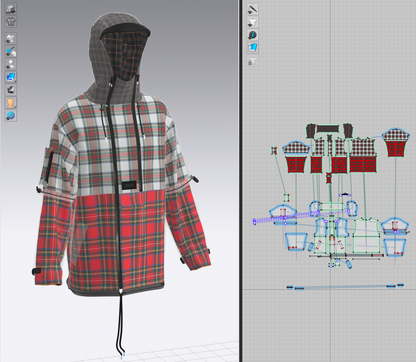416x362 pixels.
Task: Open the high-quality render icon in the 3D window
Action: [x=11, y=9]
